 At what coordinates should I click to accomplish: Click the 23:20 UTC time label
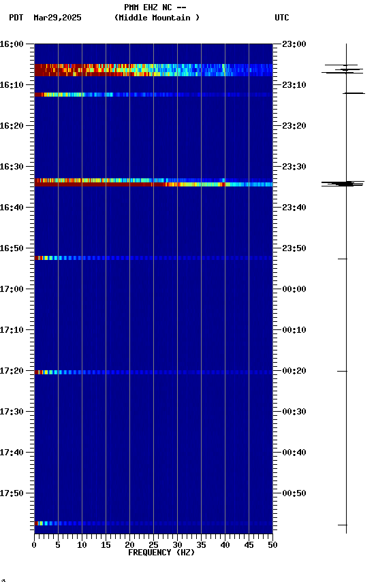click(294, 126)
